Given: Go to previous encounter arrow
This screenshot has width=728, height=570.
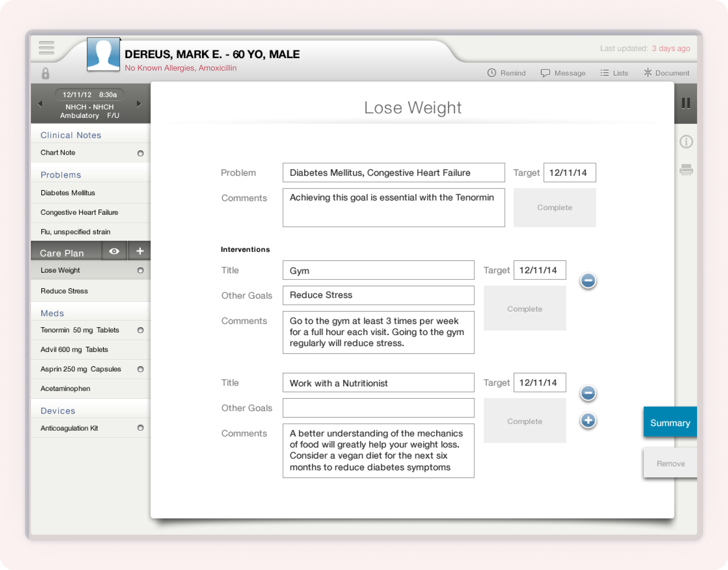Looking at the screenshot, I should [x=40, y=104].
